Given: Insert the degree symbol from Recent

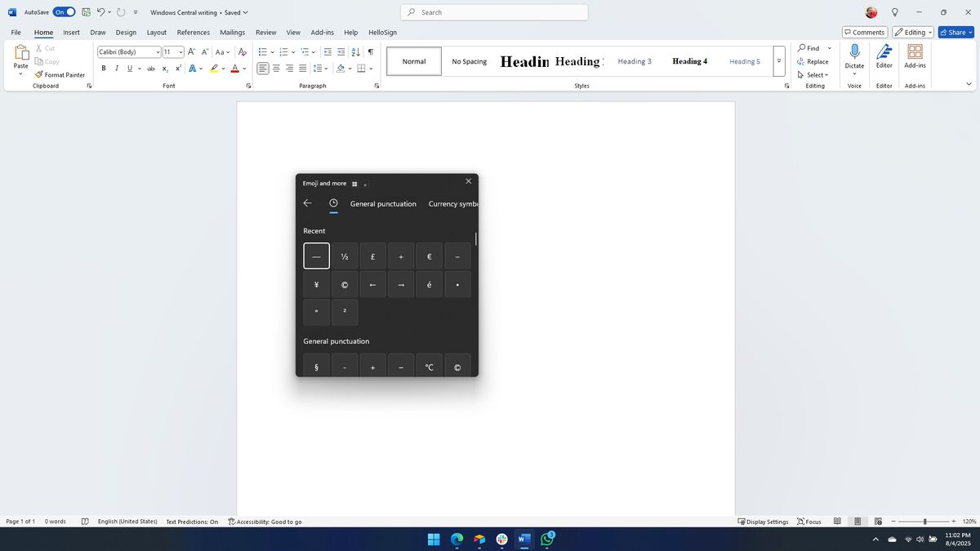Looking at the screenshot, I should tap(316, 311).
